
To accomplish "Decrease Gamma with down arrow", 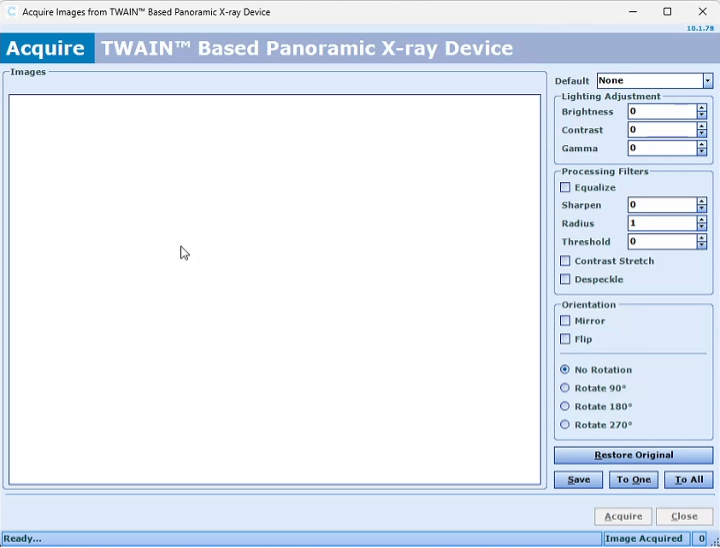I will [x=701, y=152].
